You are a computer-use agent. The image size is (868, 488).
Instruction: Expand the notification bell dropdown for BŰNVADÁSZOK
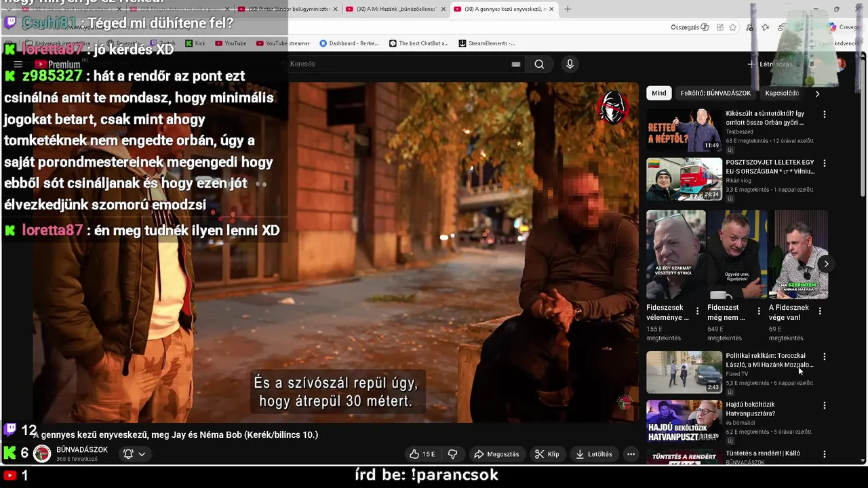134,454
